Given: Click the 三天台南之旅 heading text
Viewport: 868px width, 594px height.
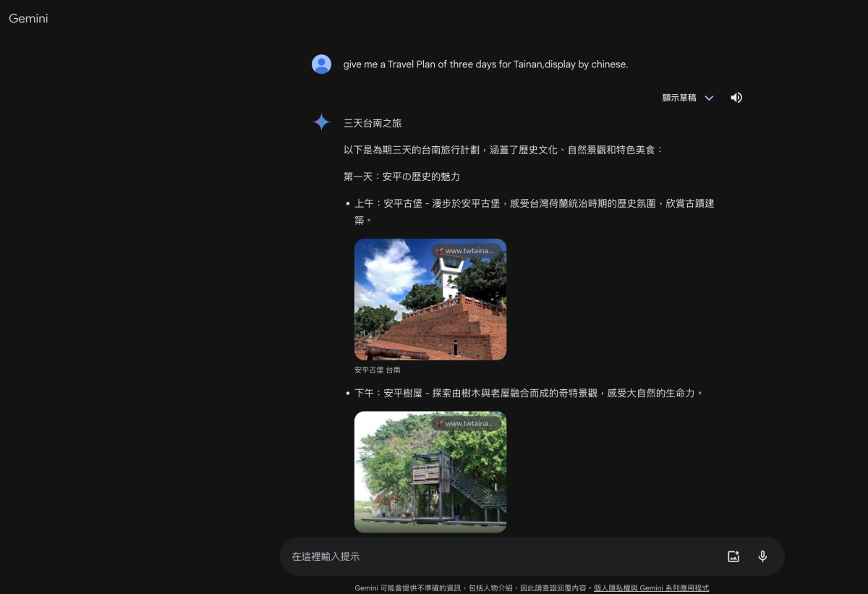Looking at the screenshot, I should click(x=373, y=123).
